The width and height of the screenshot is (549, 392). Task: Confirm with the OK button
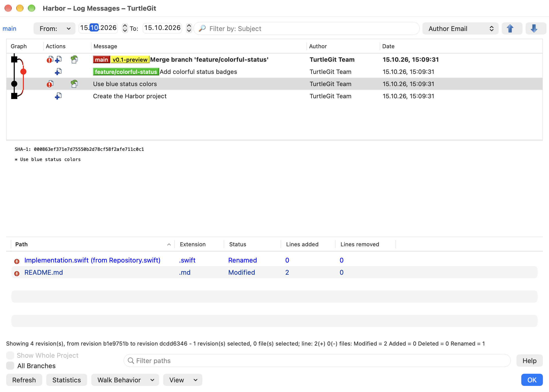click(532, 380)
